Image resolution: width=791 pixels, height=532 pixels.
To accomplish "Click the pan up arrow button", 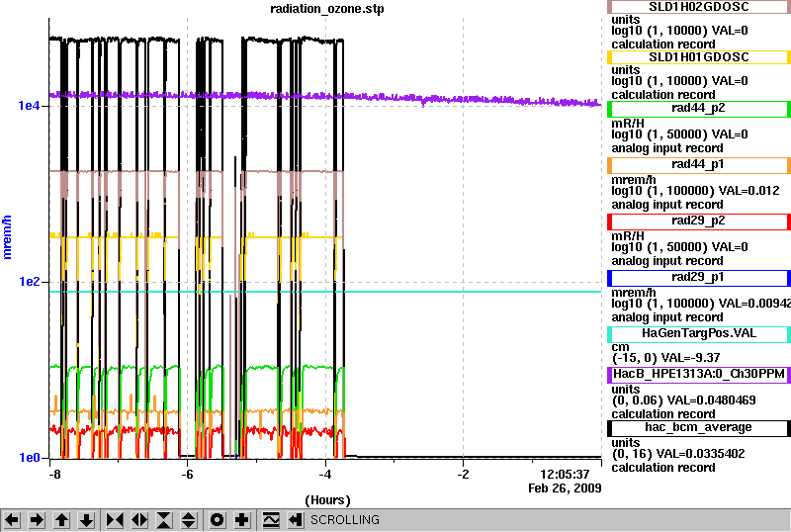I will click(x=61, y=520).
